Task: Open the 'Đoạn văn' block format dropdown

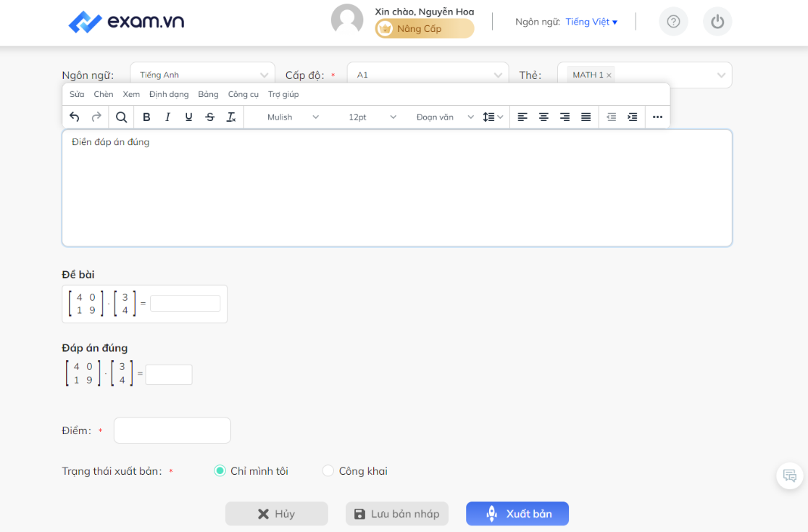Action: pos(444,117)
